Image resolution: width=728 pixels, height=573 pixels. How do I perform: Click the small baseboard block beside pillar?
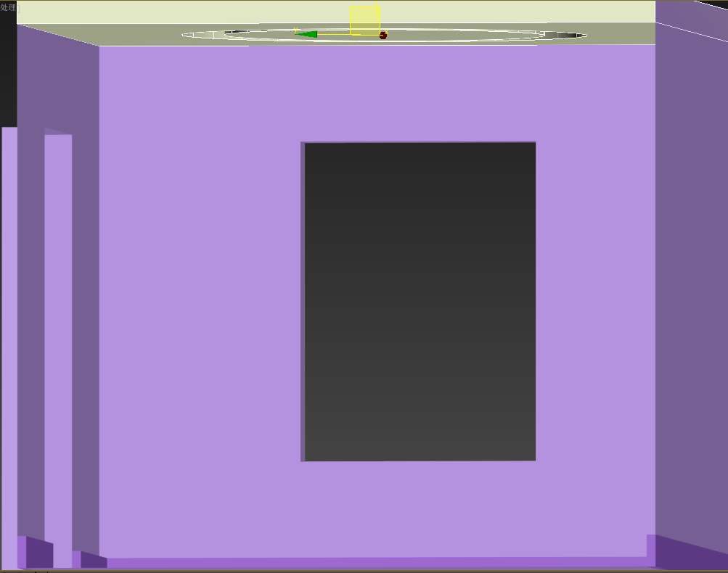click(x=92, y=560)
